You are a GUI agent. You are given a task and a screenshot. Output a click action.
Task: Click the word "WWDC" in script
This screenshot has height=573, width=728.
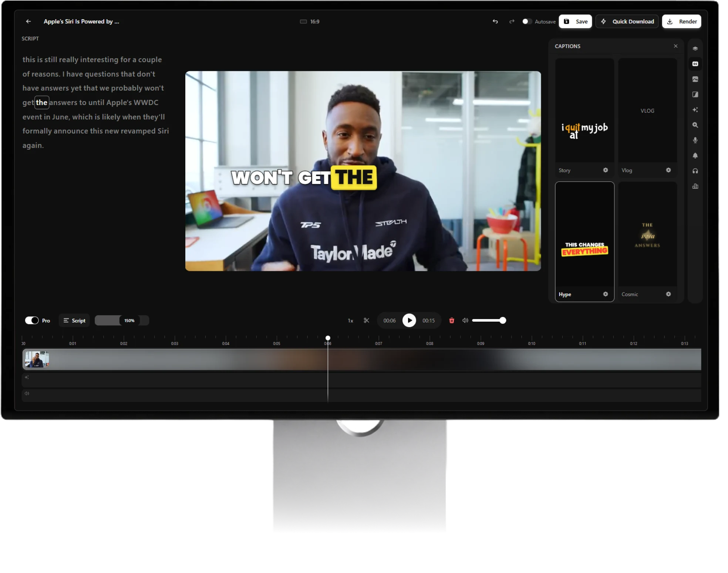[146, 102]
